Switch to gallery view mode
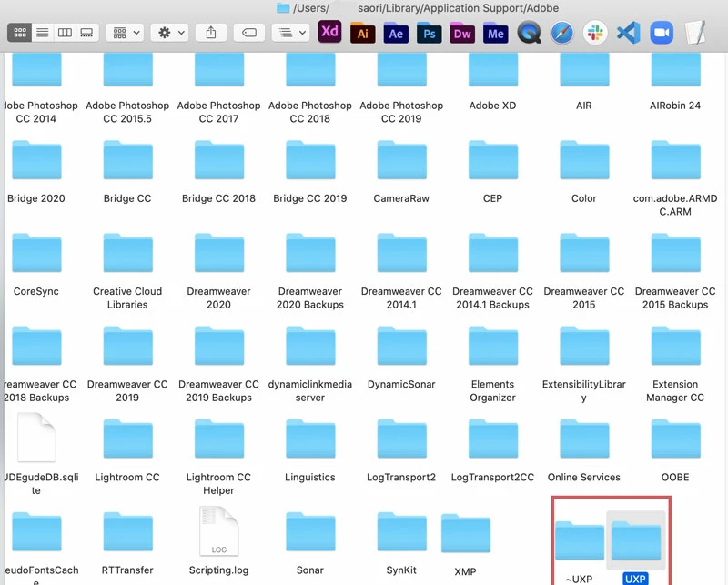The image size is (728, 585). pos(86,33)
